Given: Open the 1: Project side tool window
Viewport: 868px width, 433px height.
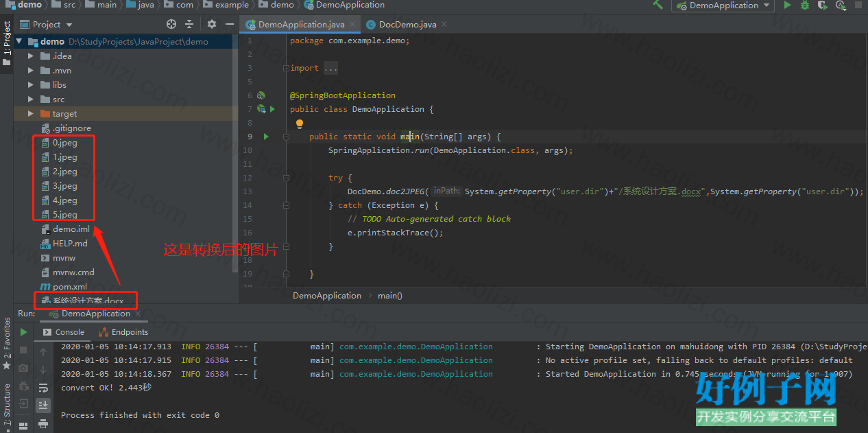Looking at the screenshot, I should (7, 44).
